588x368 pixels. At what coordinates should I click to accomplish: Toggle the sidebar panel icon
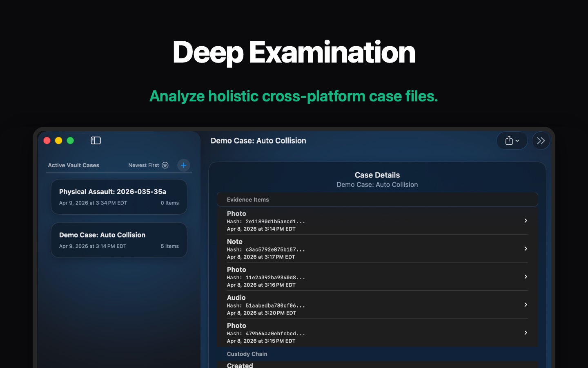click(96, 141)
